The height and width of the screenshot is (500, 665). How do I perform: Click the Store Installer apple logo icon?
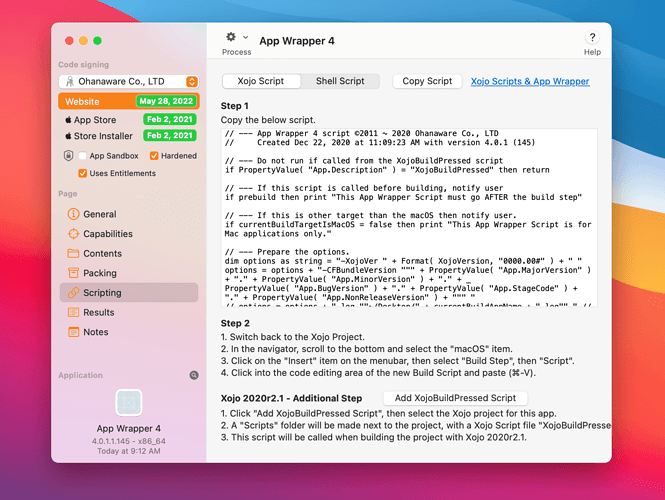pyautogui.click(x=68, y=136)
